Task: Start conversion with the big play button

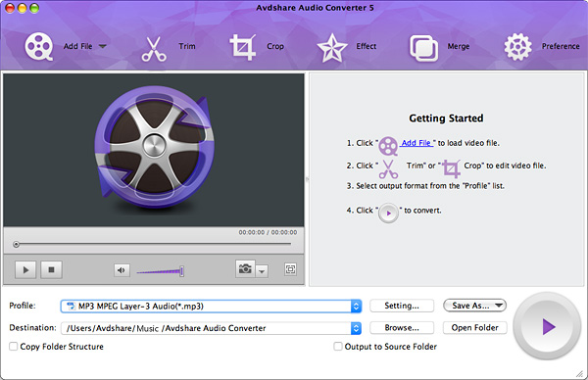Action: click(x=547, y=326)
